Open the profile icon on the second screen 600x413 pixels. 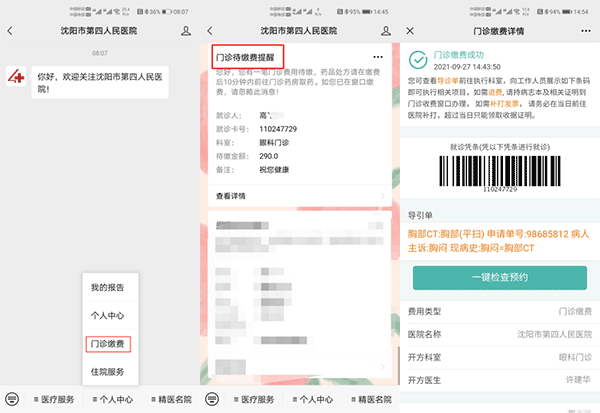(x=386, y=31)
